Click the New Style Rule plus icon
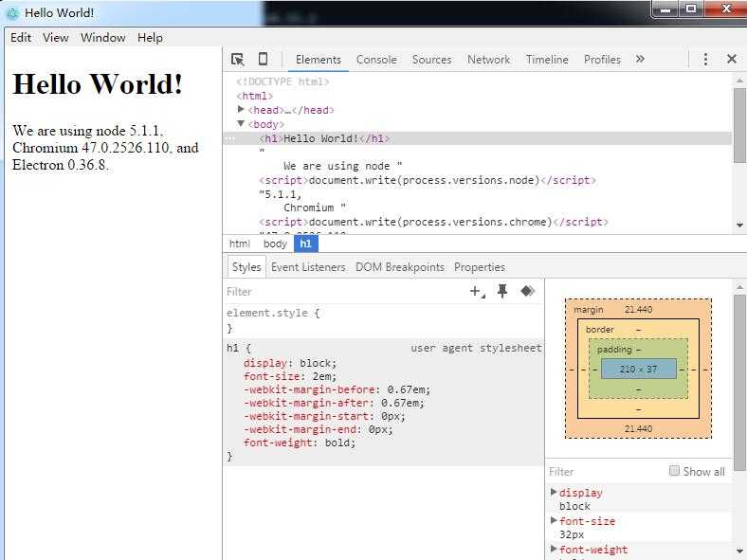The height and width of the screenshot is (560, 747). [x=477, y=292]
